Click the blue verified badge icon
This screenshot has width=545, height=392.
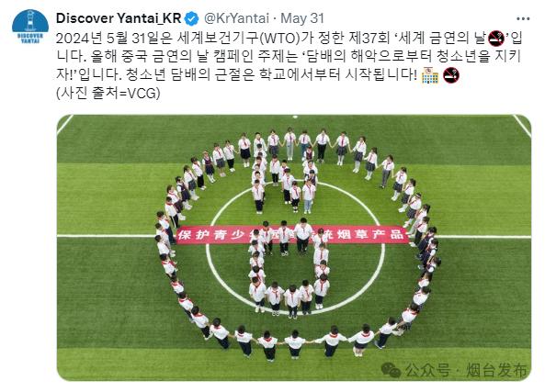[x=191, y=18]
